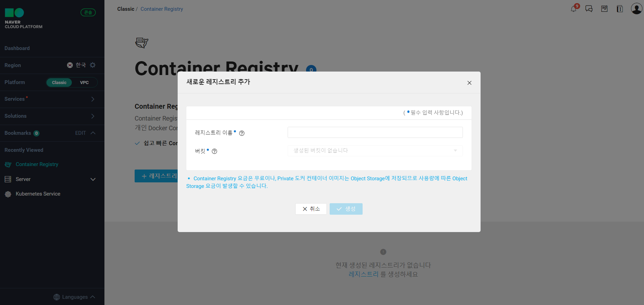Click the '필수 입력 사항입니다' note
644x305 pixels.
tap(433, 113)
